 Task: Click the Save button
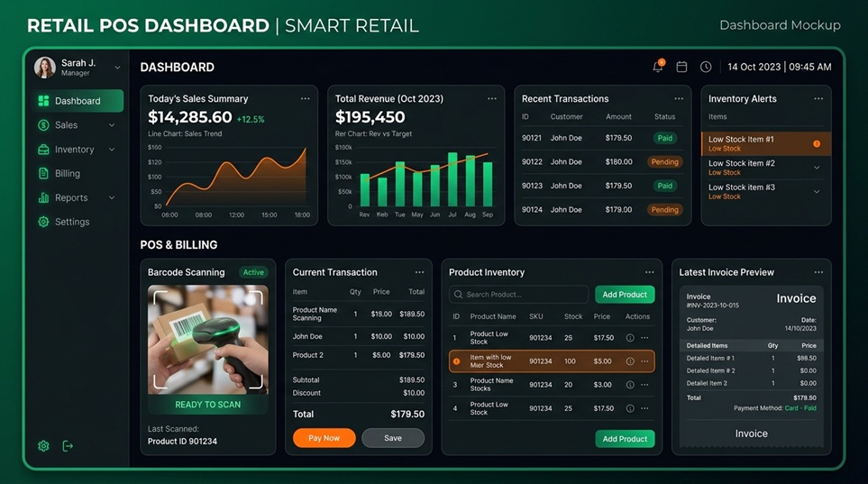point(393,438)
